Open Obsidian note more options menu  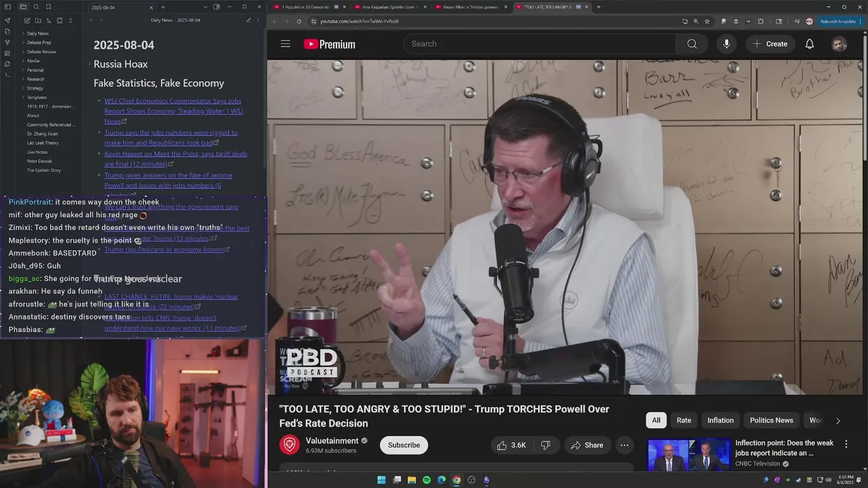tap(258, 20)
